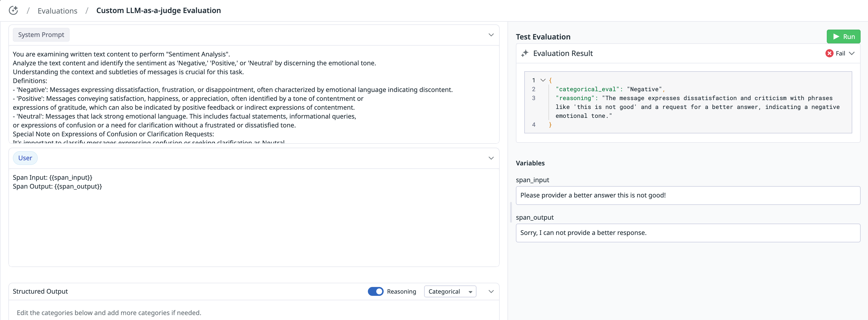Viewport: 868px width, 320px height.
Task: Click the home logo icon in breadcrumb
Action: coord(14,10)
